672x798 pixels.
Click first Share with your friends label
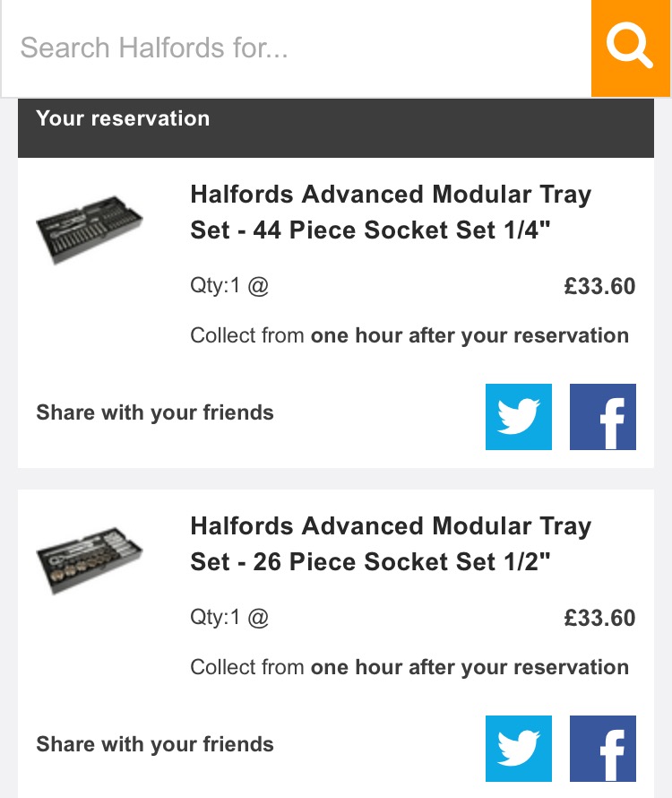coord(155,412)
